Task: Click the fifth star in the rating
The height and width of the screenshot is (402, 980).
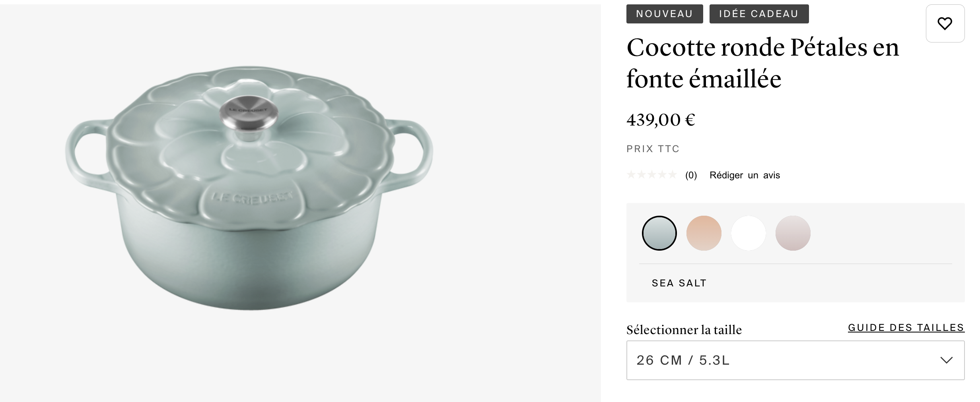Action: pyautogui.click(x=672, y=175)
